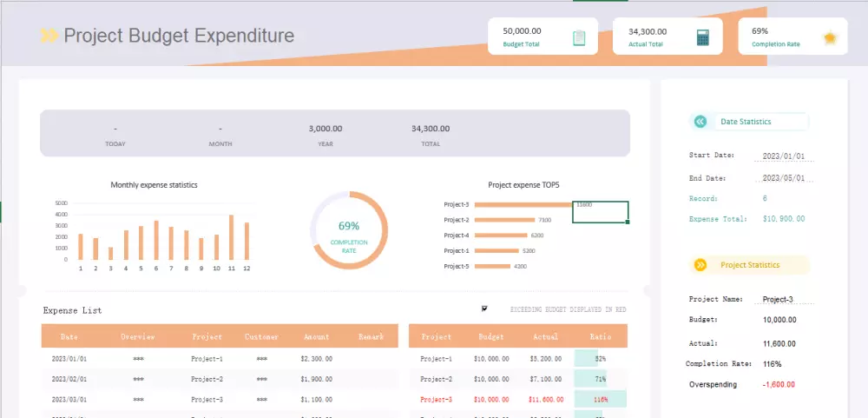
Task: Click the Date Statistics rewind icon
Action: pos(700,122)
